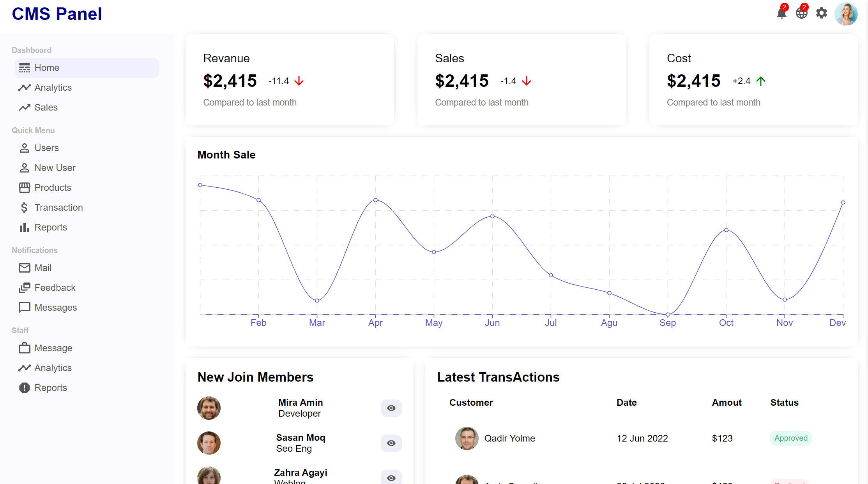The width and height of the screenshot is (868, 484).
Task: Open the Mail envelope icon
Action: click(x=24, y=268)
